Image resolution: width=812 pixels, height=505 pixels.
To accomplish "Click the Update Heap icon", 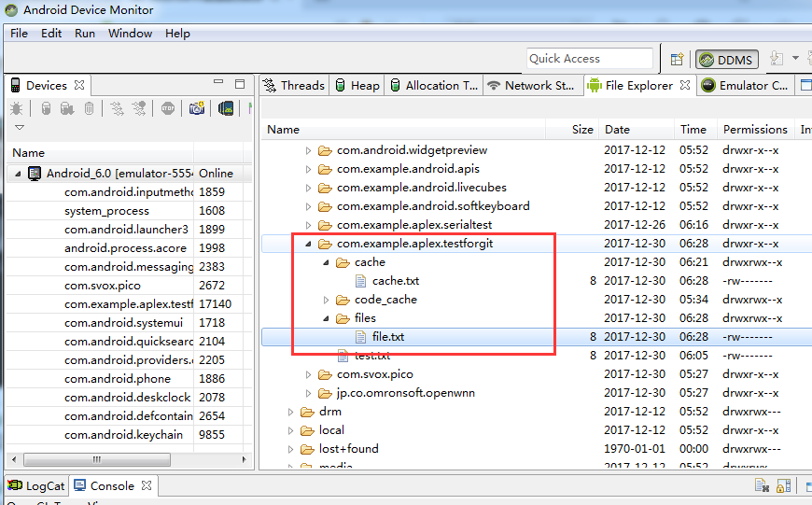I will pyautogui.click(x=46, y=108).
